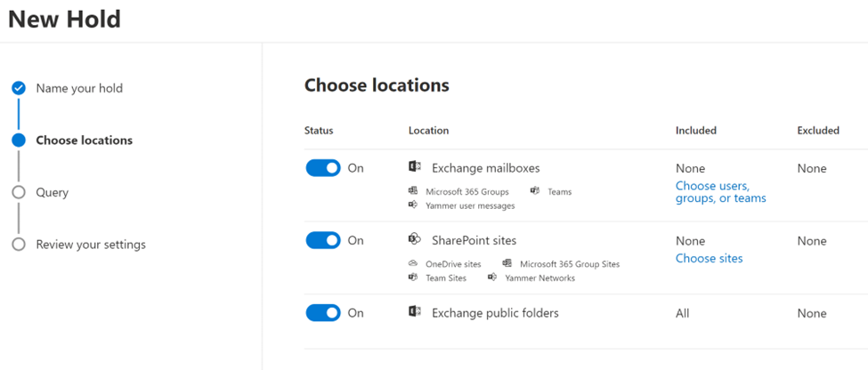868x370 pixels.
Task: Click the SharePoint sites icon
Action: [414, 239]
